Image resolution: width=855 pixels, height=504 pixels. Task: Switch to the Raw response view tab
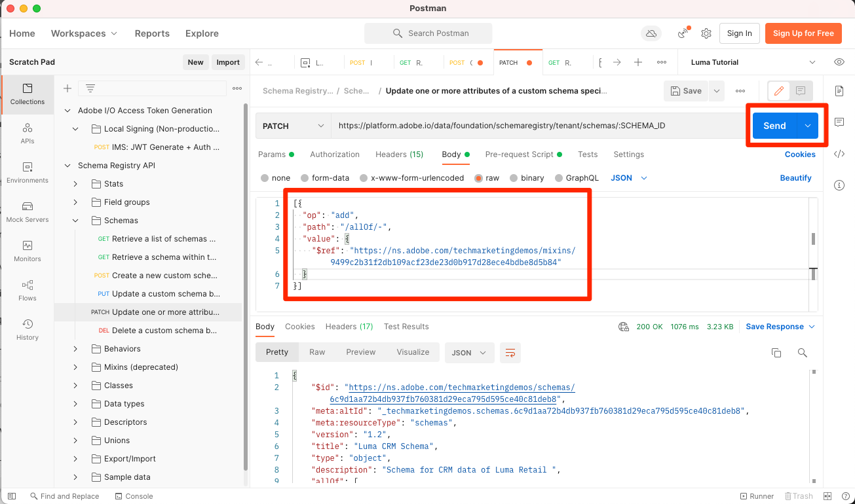[x=317, y=352]
